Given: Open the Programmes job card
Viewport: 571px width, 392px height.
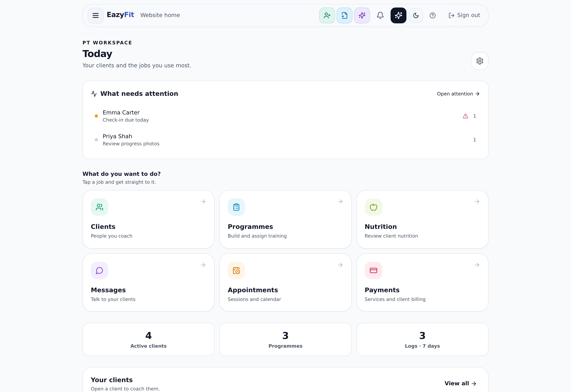Looking at the screenshot, I should click(285, 219).
